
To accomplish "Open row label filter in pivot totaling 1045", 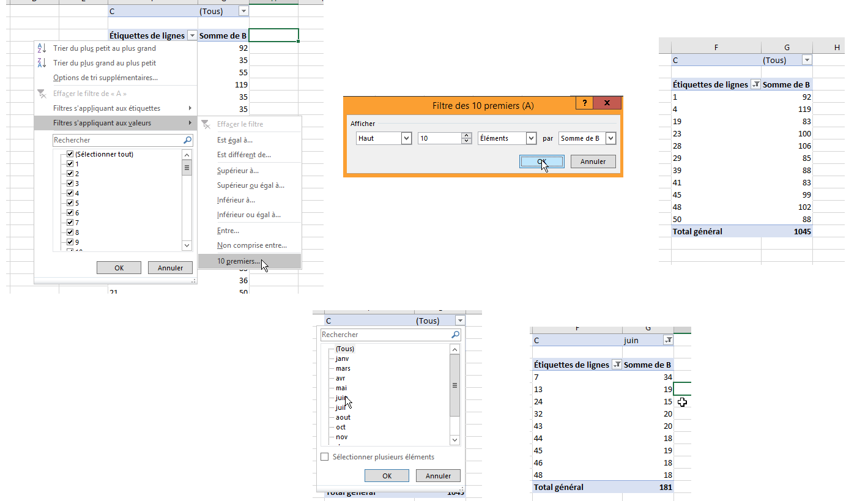I will click(755, 84).
